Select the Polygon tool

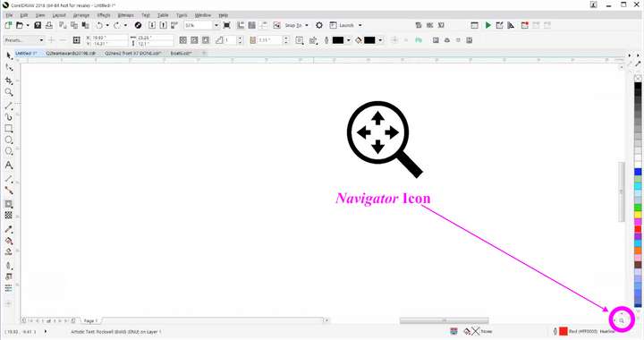[x=9, y=151]
